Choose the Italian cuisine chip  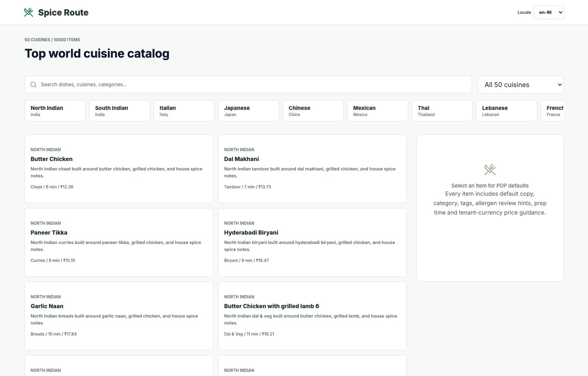pos(184,111)
